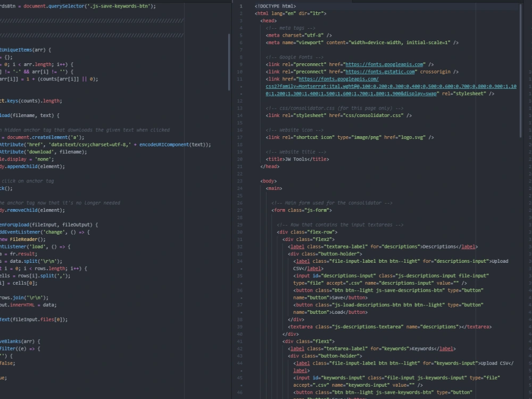Click the "click on anchor tag" comment
The width and height of the screenshot is (532, 399).
click(27, 181)
